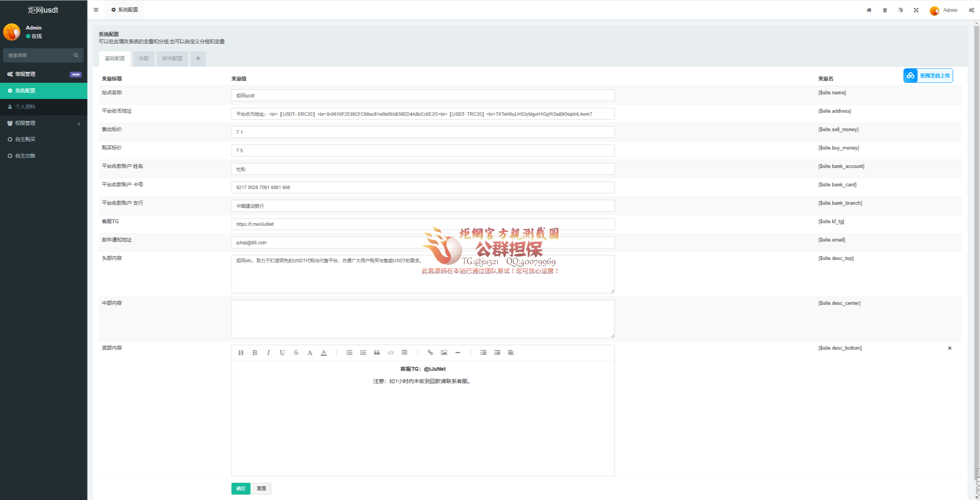Click the home icon in the top bar
Image resolution: width=980 pixels, height=500 pixels.
[x=869, y=10]
